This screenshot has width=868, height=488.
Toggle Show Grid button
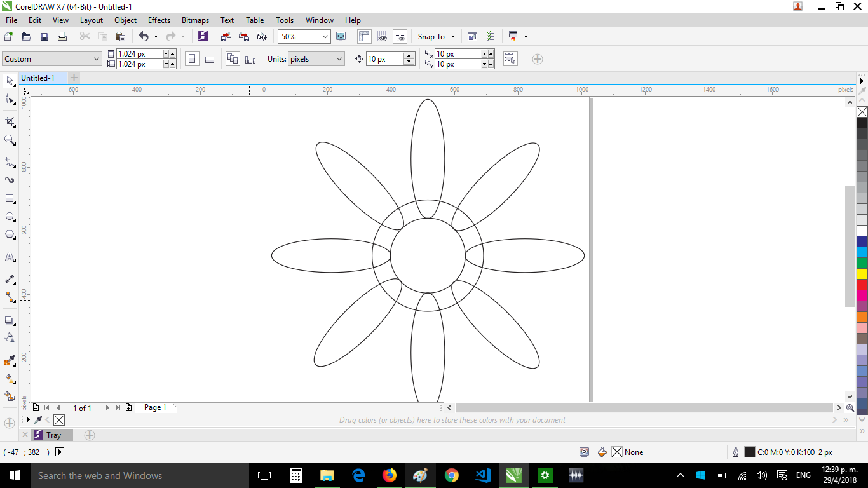(382, 37)
